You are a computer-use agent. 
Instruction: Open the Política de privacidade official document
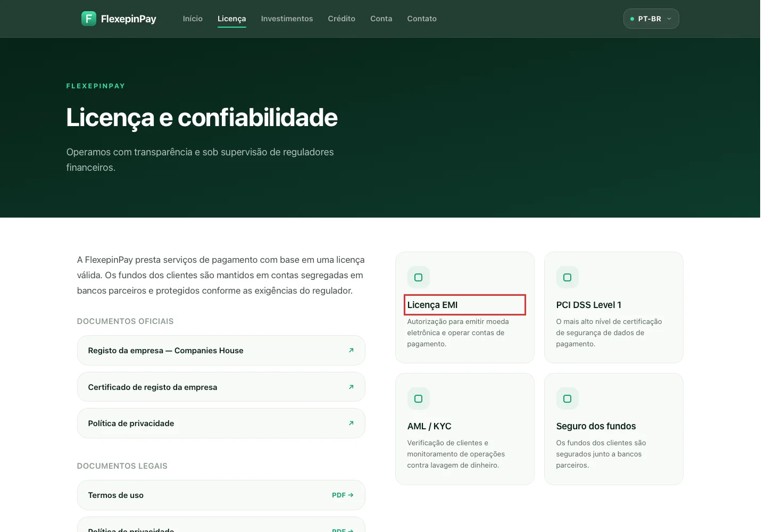[221, 423]
